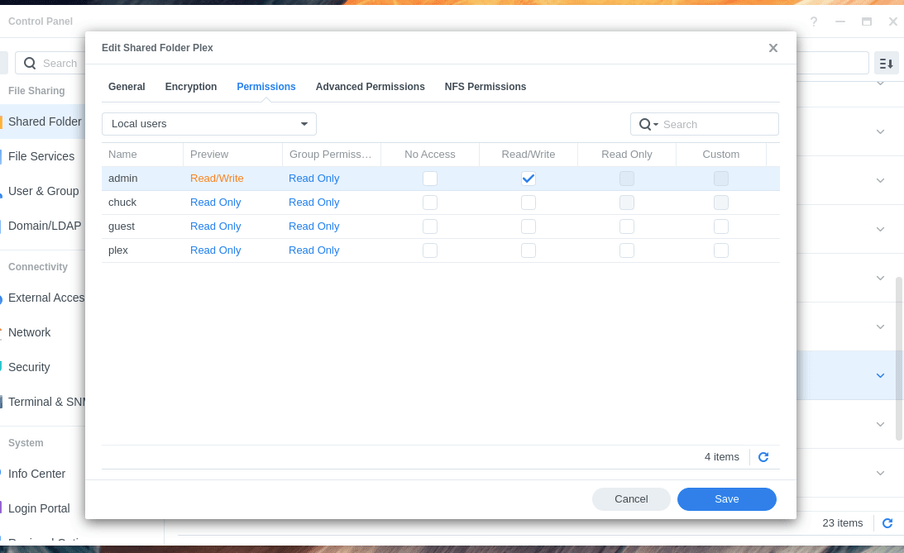Click the refresh icon beside 23 items
Viewport: 904px width, 553px height.
[x=887, y=523]
